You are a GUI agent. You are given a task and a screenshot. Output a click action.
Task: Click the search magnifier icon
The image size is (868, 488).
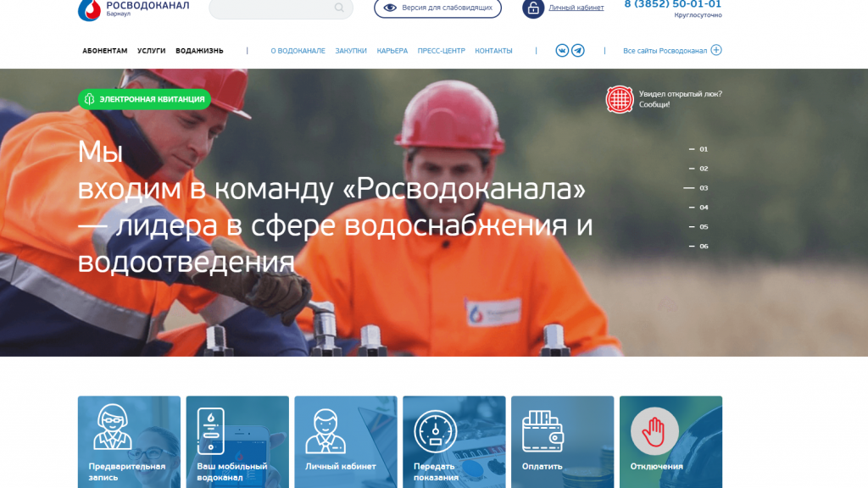(339, 8)
